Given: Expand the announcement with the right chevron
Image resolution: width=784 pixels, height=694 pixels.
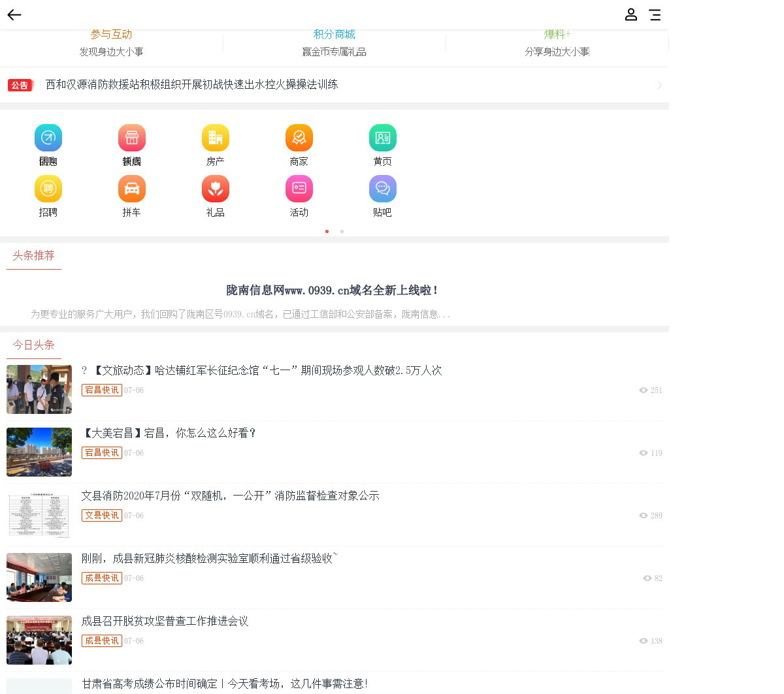Looking at the screenshot, I should point(659,85).
